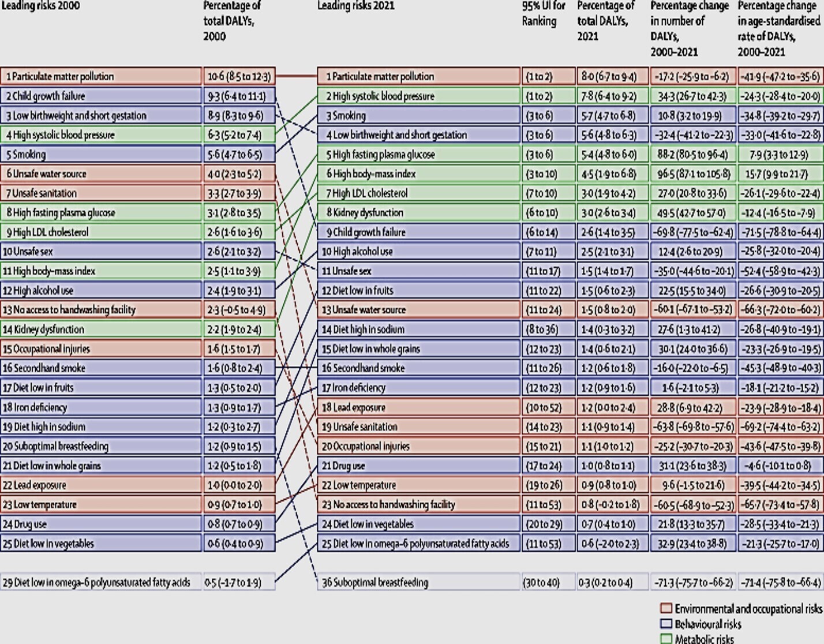This screenshot has width=824, height=644.
Task: Click the value "8·0 (6·7 to 9·4)"
Action: coord(612,76)
